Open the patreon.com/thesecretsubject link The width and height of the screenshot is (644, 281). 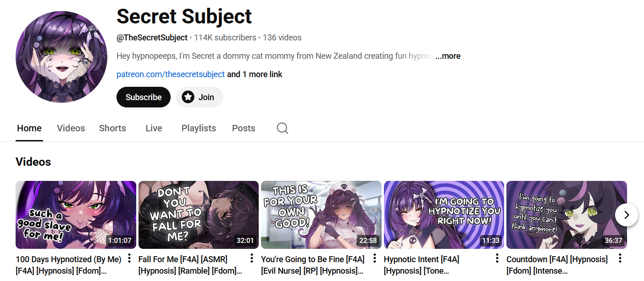pyautogui.click(x=171, y=74)
